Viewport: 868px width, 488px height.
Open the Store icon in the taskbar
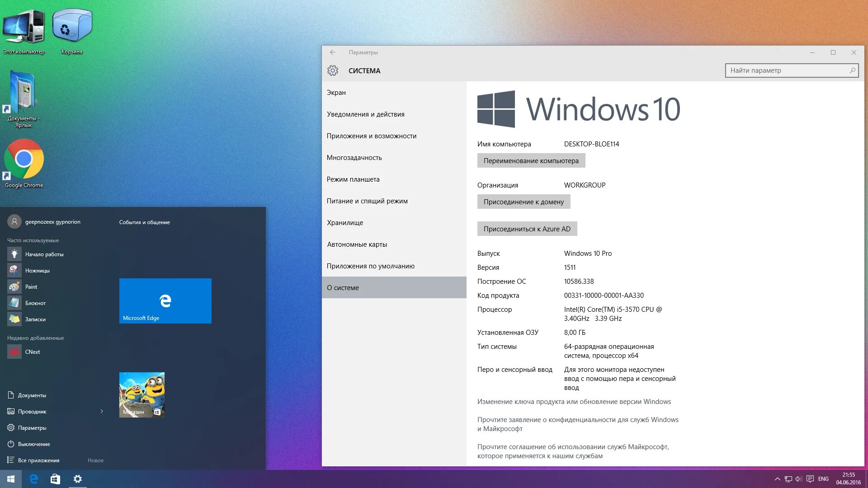click(55, 479)
